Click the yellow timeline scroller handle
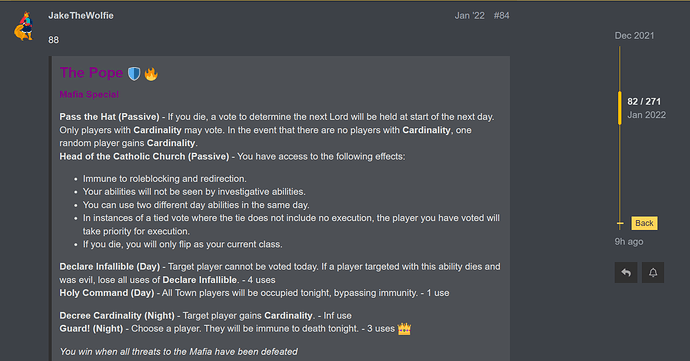 coord(620,108)
